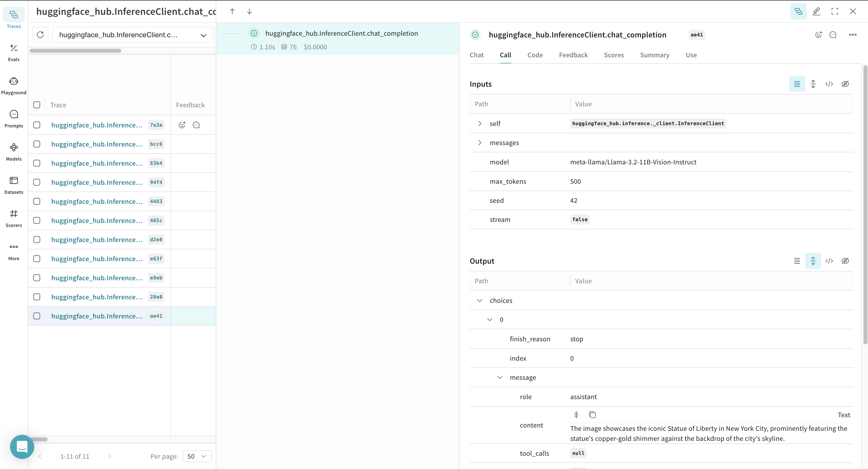Go to next call with down arrow
This screenshot has width=868, height=469.
click(x=249, y=12)
